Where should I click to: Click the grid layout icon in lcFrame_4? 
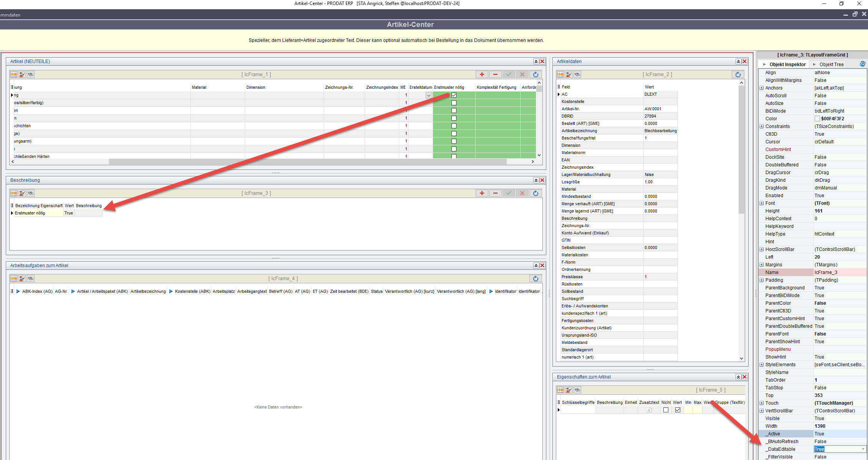14,279
